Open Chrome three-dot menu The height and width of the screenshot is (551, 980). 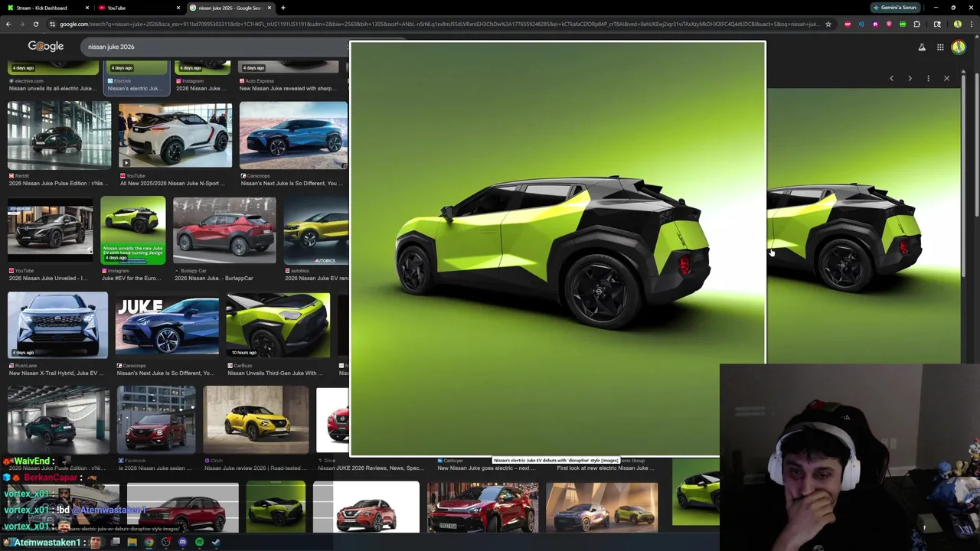pyautogui.click(x=971, y=24)
